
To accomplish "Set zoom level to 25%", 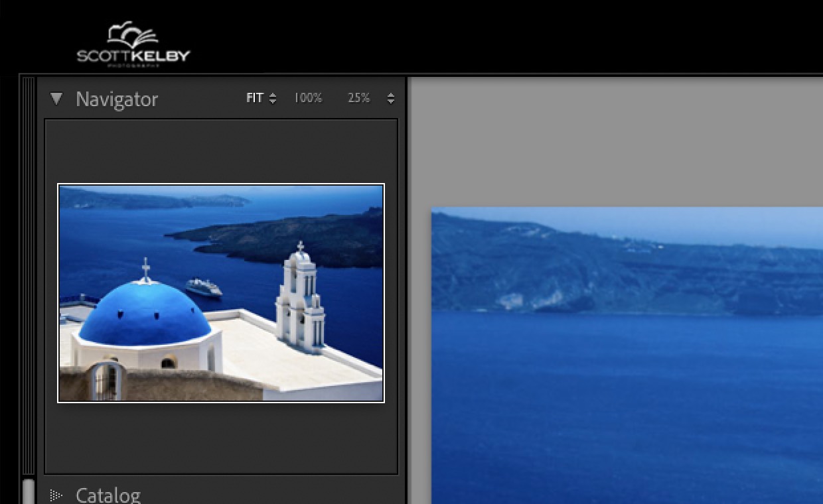I will (358, 97).
